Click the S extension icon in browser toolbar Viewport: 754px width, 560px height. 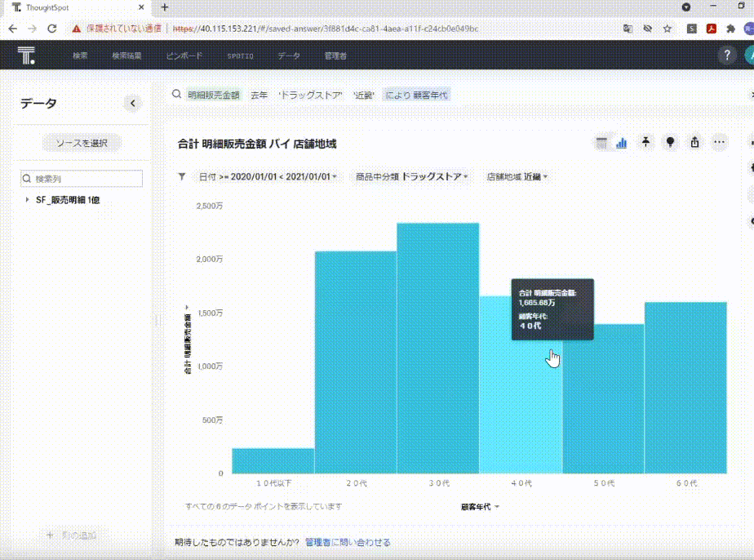point(691,29)
